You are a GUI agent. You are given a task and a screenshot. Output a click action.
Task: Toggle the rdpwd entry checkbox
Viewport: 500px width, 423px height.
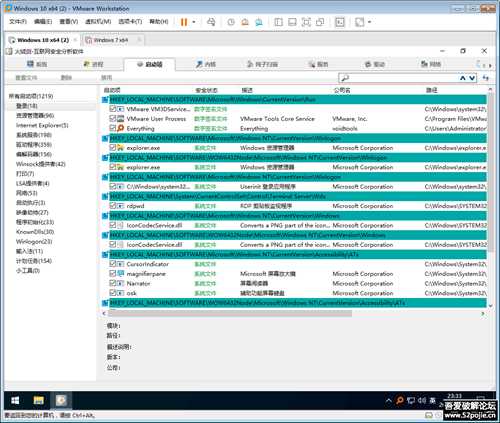pyautogui.click(x=113, y=206)
